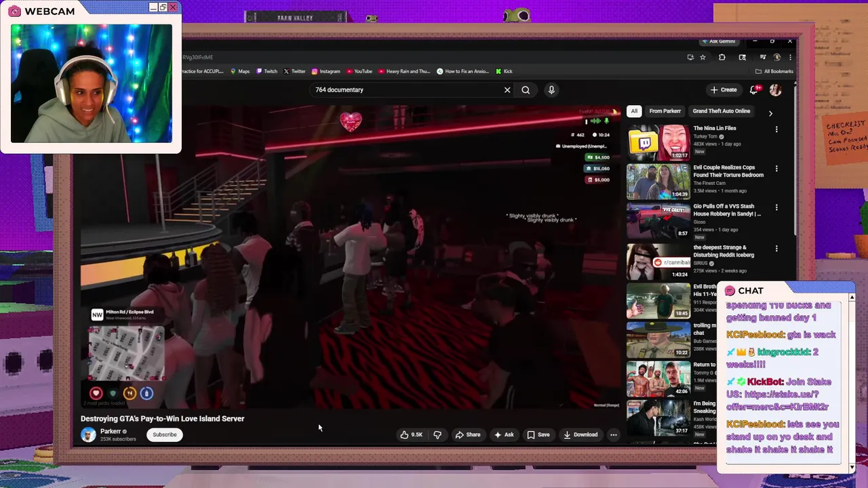Click the YouTube search magnifier button
This screenshot has height=488, width=868.
coord(526,89)
